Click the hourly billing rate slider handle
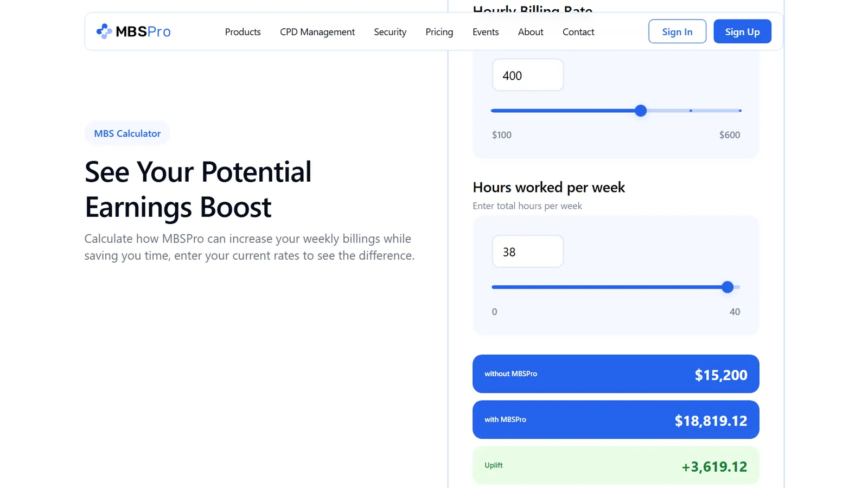868x488 pixels. point(641,111)
